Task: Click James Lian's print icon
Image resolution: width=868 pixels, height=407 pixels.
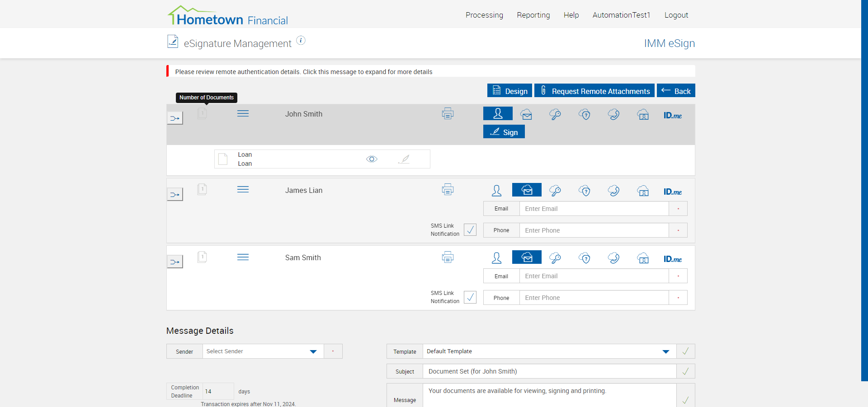Action: point(448,189)
